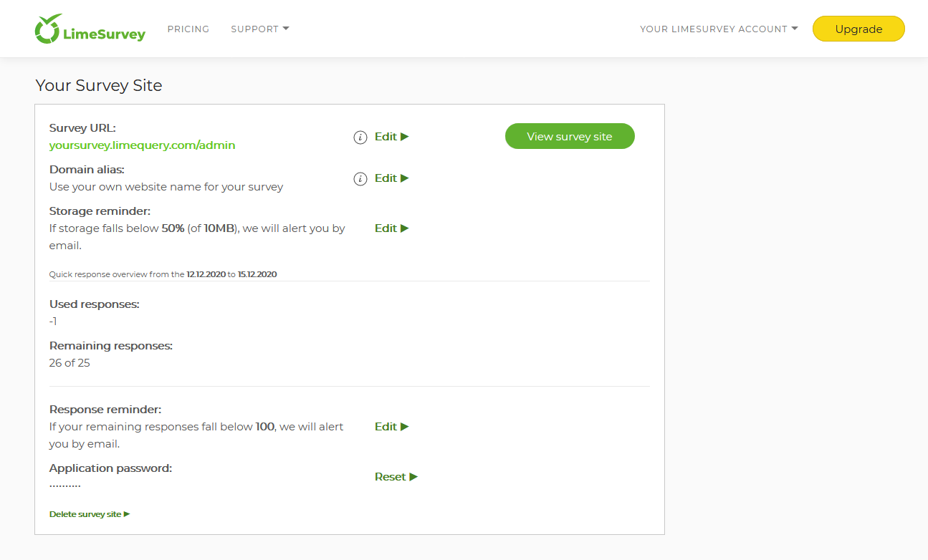The height and width of the screenshot is (560, 928).
Task: Click the 'Storage reminder:' label
Action: (100, 211)
